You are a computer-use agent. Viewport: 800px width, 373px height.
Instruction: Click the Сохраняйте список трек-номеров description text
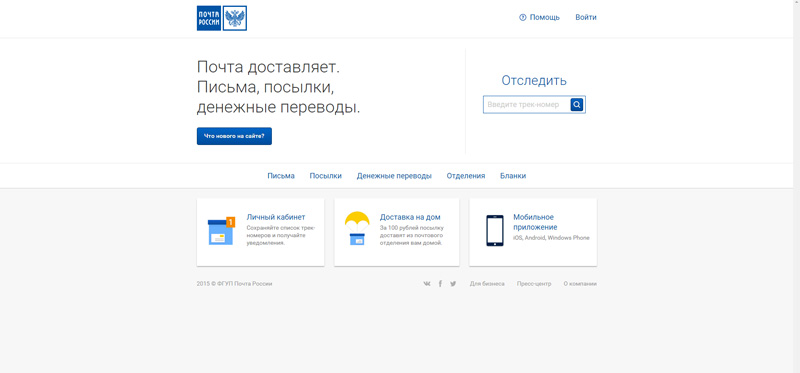pyautogui.click(x=281, y=235)
